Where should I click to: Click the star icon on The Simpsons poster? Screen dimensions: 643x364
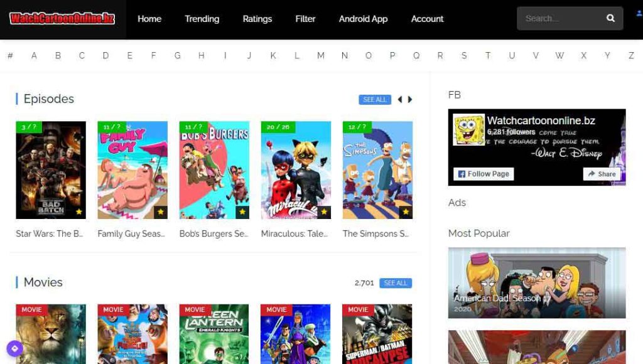(x=406, y=212)
